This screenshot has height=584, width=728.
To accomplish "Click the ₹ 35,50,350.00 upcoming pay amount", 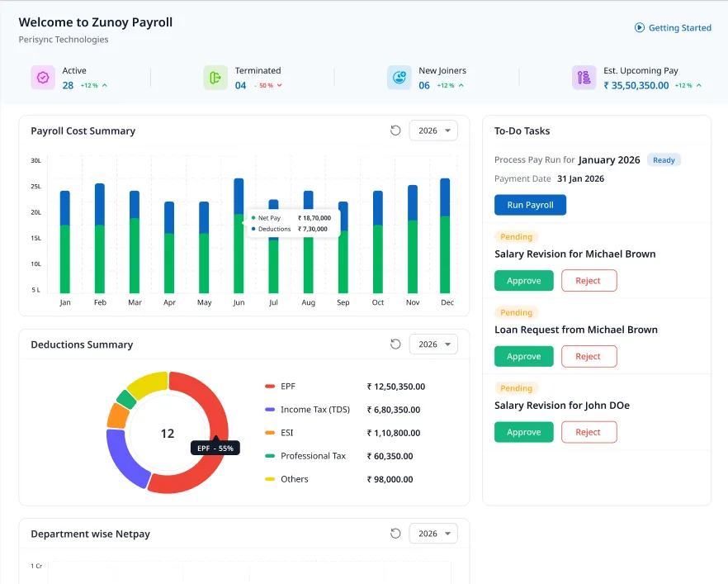I will pyautogui.click(x=636, y=85).
